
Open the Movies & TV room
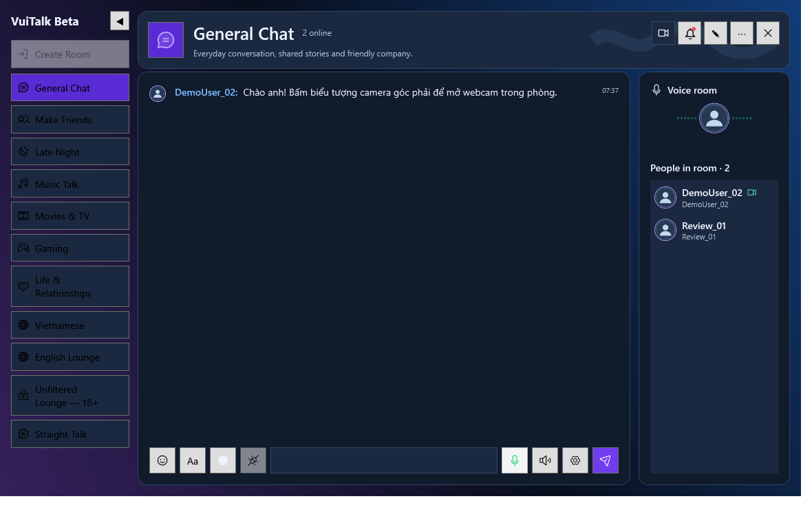click(70, 216)
